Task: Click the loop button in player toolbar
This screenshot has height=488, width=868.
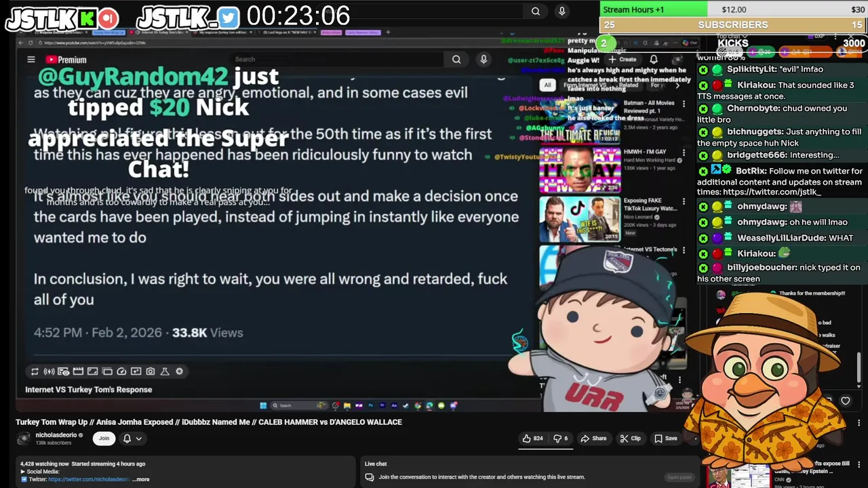Action: click(35, 371)
